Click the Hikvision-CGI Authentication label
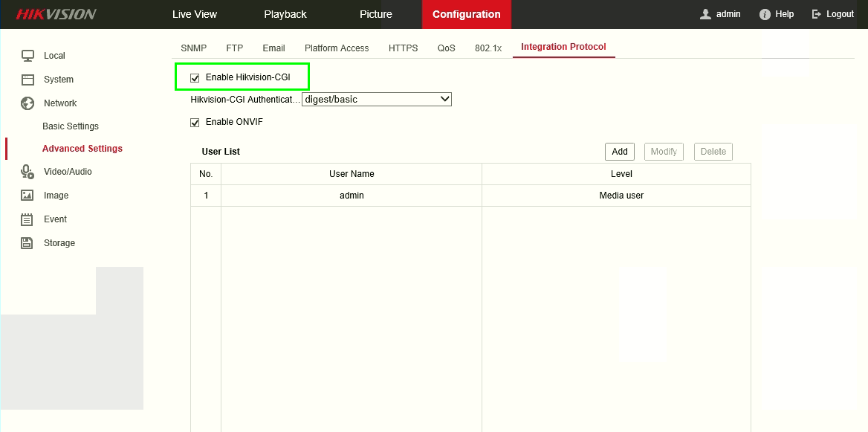Screen dimensions: 868x432 coord(245,100)
